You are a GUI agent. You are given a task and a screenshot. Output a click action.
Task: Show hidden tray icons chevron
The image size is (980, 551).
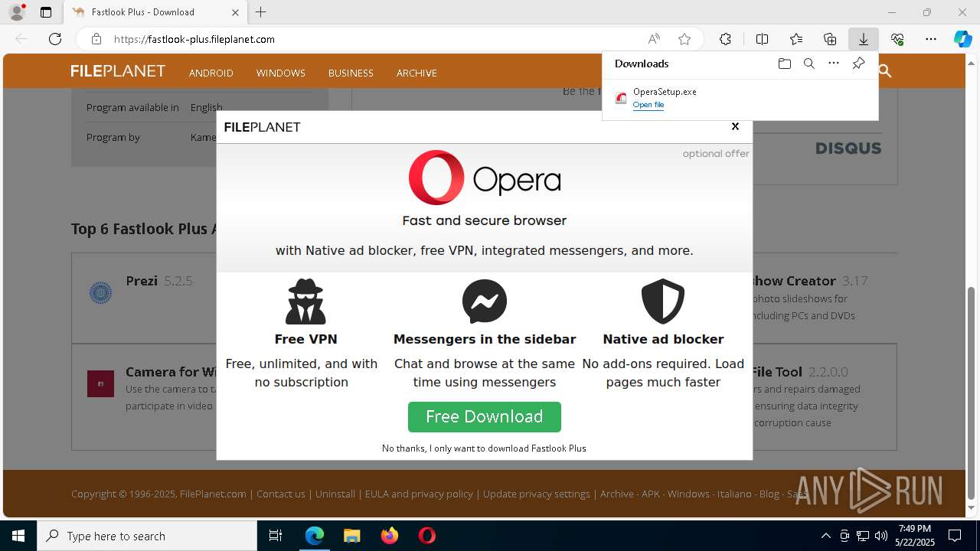tap(825, 536)
